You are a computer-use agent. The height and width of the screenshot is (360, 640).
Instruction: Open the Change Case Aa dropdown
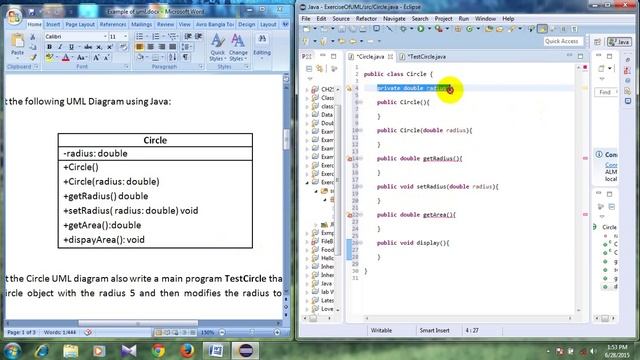tap(81, 58)
